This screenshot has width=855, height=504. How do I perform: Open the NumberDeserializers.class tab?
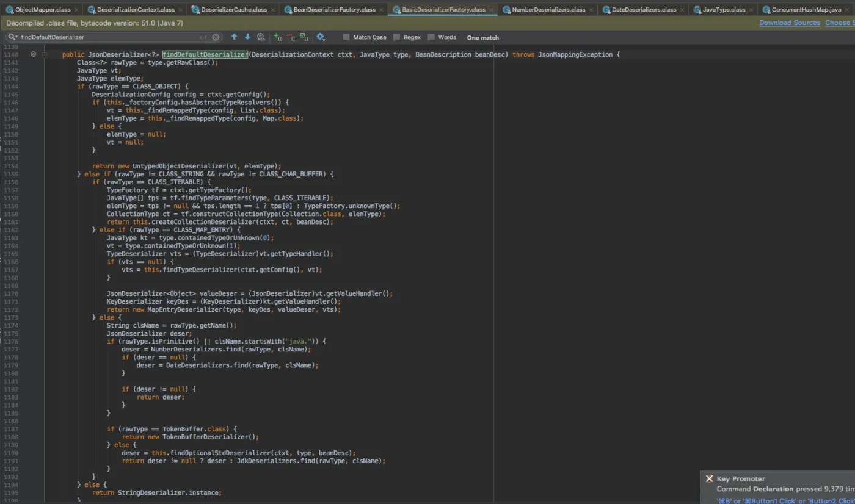548,10
